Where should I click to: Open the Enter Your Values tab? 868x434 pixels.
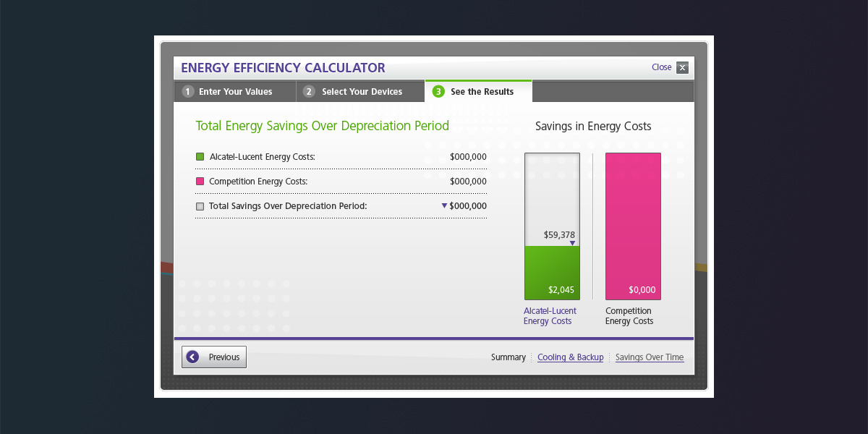pos(235,92)
